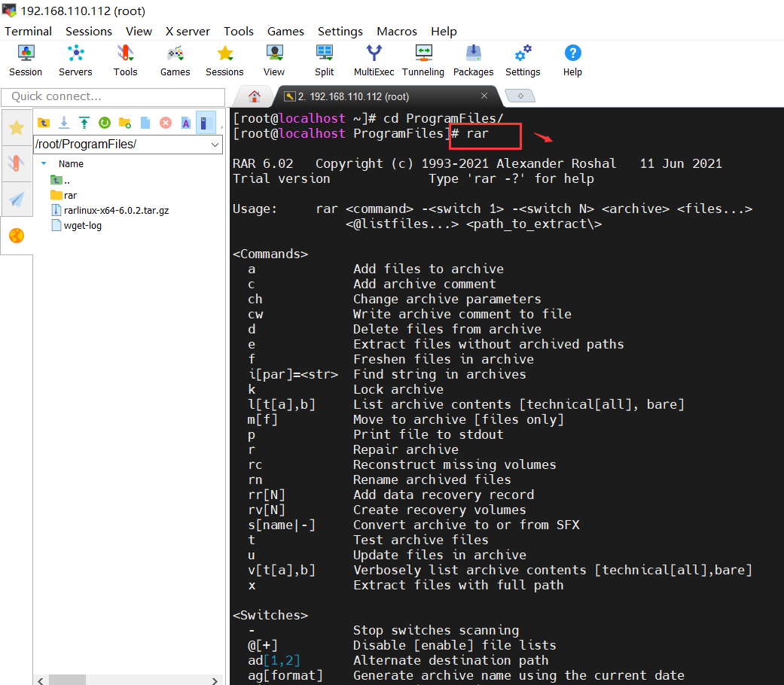Click the Tunneling toolbar icon

coord(423,60)
